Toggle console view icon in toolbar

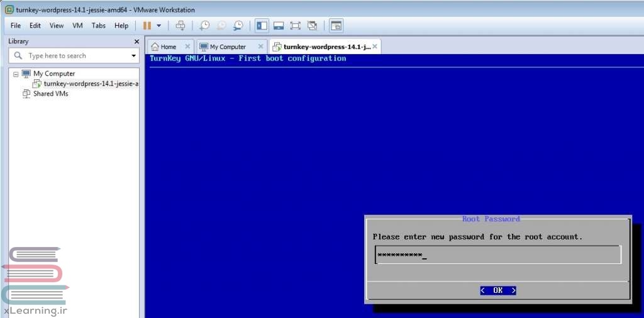(336, 26)
